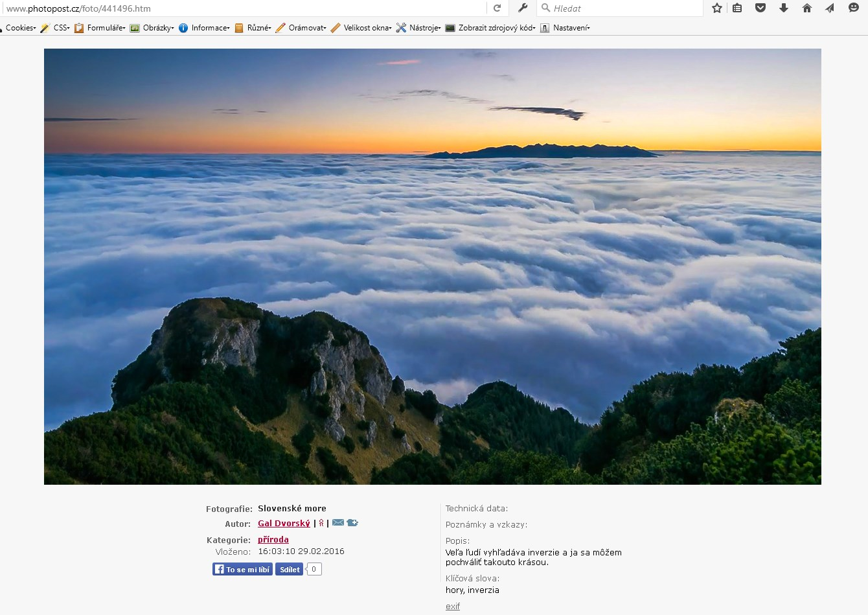Open reading list with the clipboard icon
868x615 pixels.
(x=737, y=8)
